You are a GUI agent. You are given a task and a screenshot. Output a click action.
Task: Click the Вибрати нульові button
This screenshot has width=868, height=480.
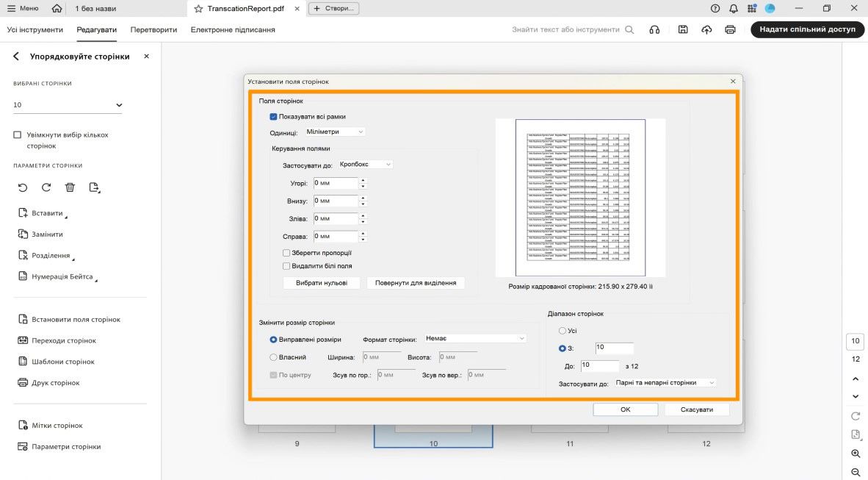pyautogui.click(x=322, y=283)
